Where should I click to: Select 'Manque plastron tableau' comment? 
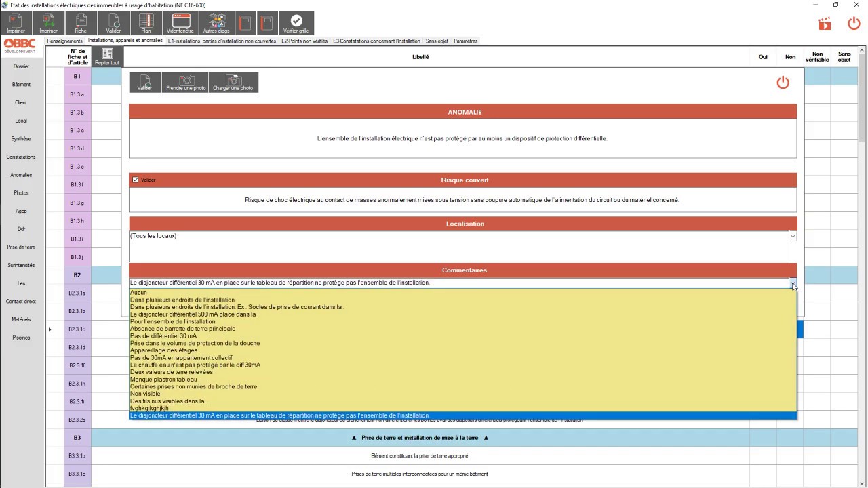click(463, 380)
